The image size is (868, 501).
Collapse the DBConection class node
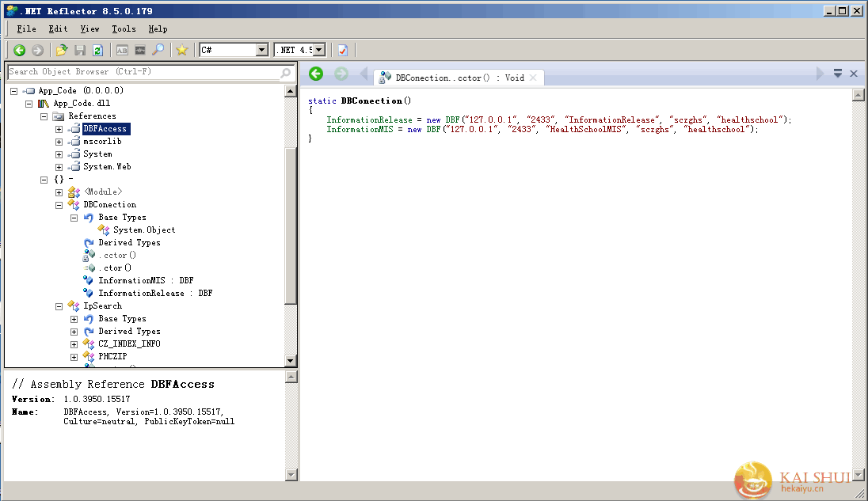coord(59,206)
